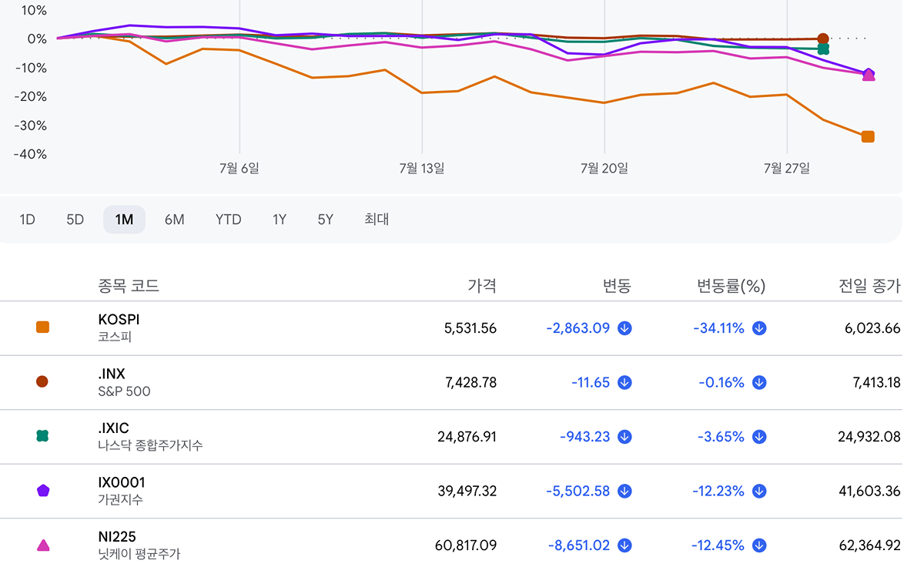Image resolution: width=924 pixels, height=584 pixels.
Task: Select the 1M time range tab
Action: coord(124,220)
